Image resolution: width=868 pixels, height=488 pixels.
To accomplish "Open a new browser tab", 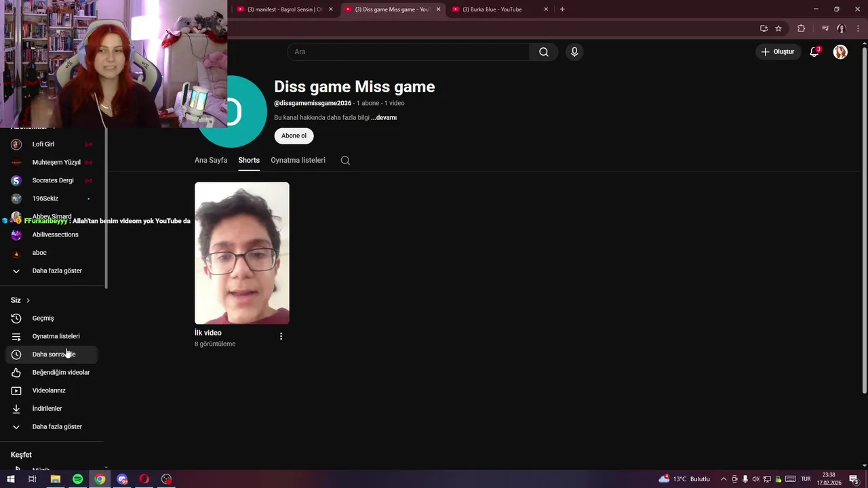I will (562, 9).
